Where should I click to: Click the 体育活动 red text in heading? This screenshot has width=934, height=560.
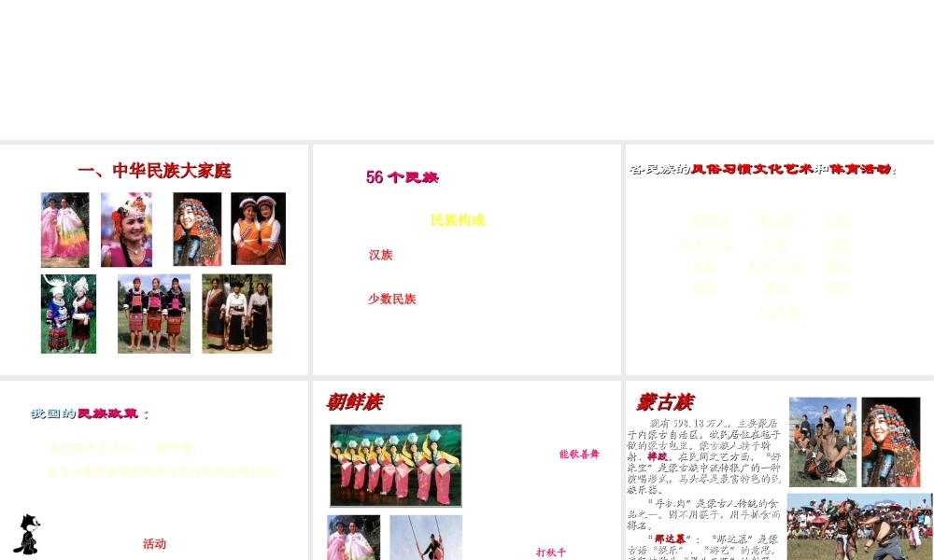(860, 169)
